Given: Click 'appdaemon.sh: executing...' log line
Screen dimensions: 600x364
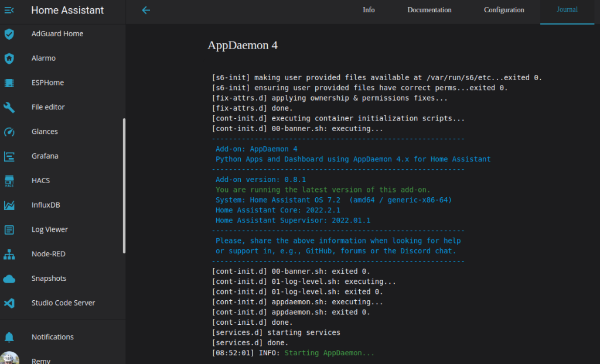Looking at the screenshot, I should [x=297, y=302].
